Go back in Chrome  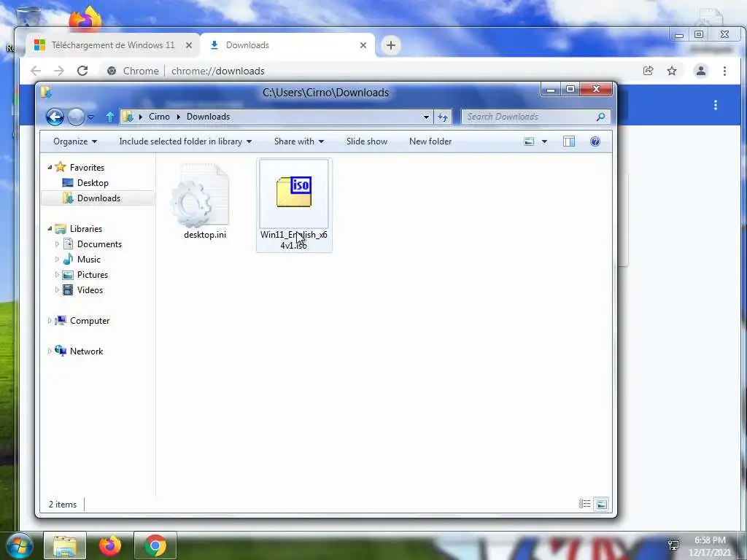point(36,71)
